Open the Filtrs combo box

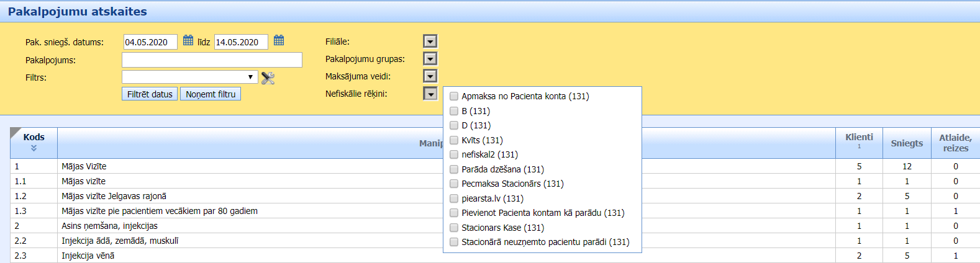click(x=189, y=77)
